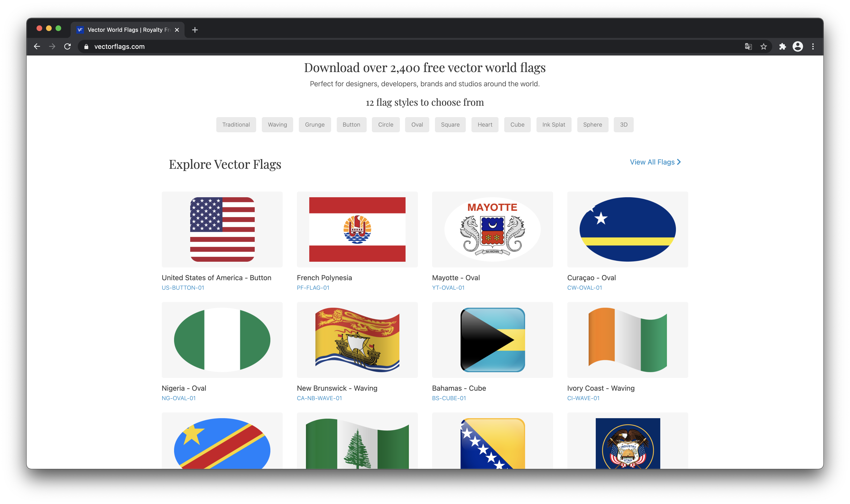The height and width of the screenshot is (504, 850).
Task: Click the browser back arrow
Action: (x=37, y=46)
